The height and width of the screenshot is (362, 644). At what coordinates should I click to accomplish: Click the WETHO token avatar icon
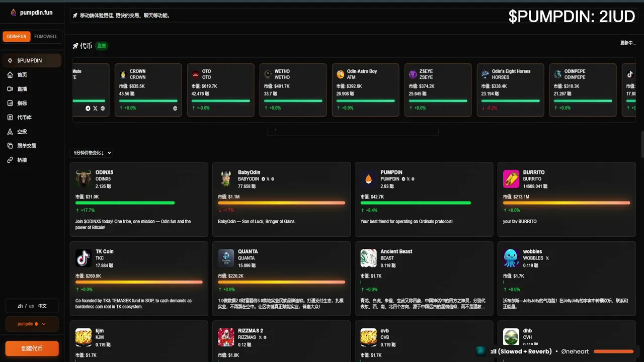[x=268, y=74]
